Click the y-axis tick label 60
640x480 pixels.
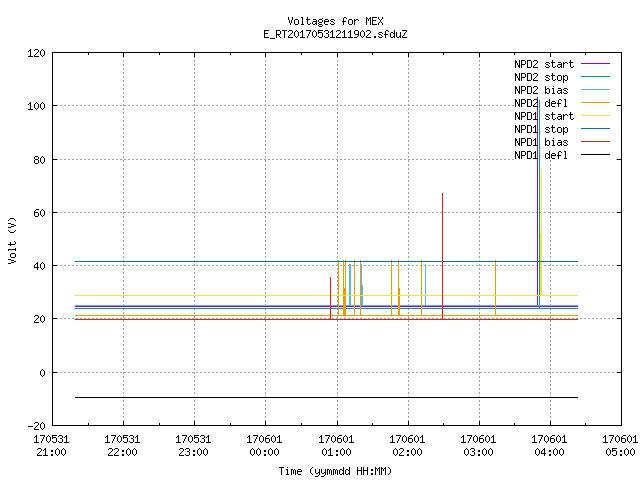[39, 213]
